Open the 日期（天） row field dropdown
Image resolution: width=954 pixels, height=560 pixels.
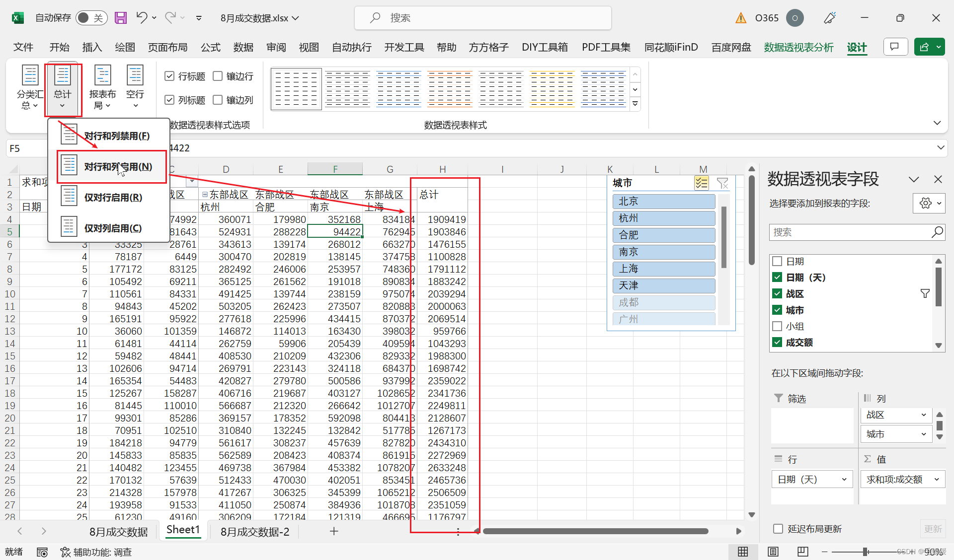tap(844, 480)
